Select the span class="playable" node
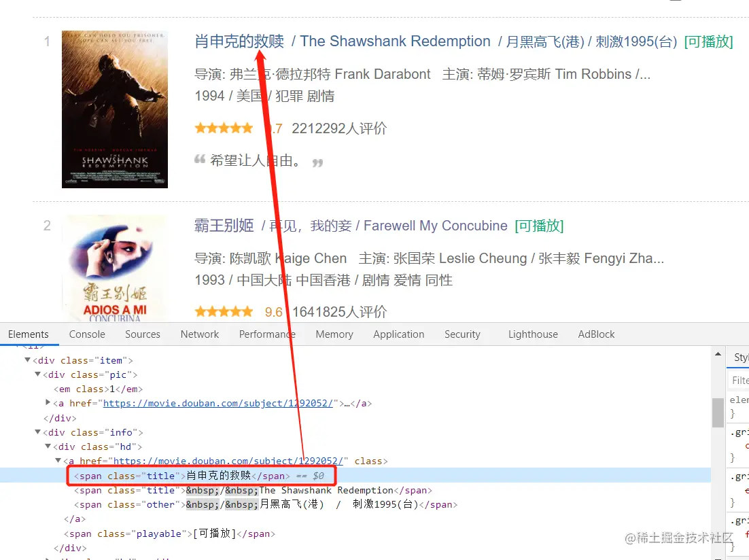Image resolution: width=749 pixels, height=560 pixels. pos(169,533)
